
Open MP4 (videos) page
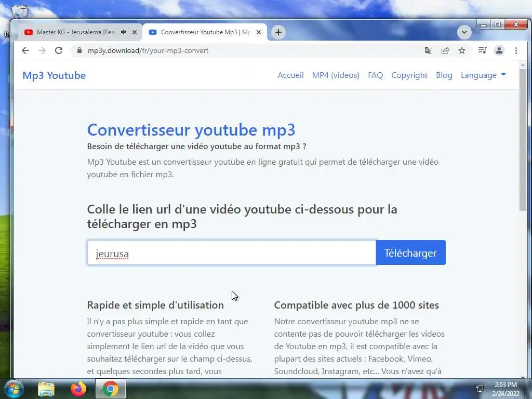click(x=336, y=75)
